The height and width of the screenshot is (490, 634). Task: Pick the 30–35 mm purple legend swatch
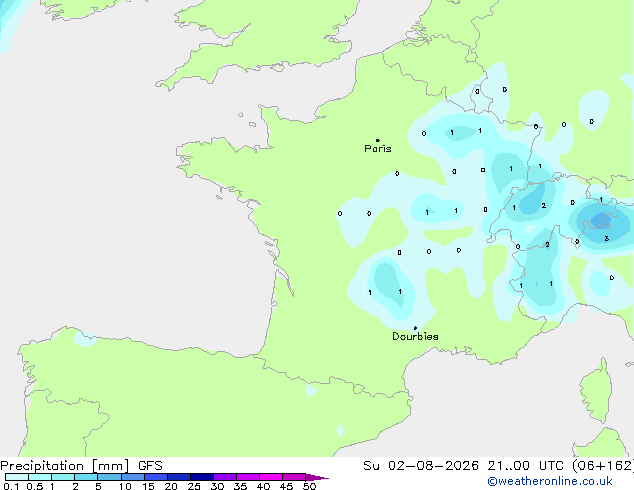click(224, 477)
